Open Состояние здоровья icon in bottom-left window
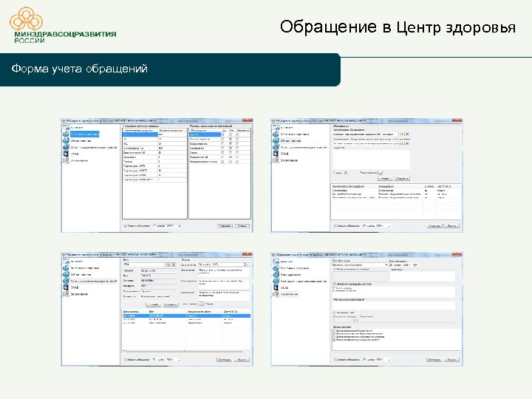The width and height of the screenshot is (532, 399). 66,268
